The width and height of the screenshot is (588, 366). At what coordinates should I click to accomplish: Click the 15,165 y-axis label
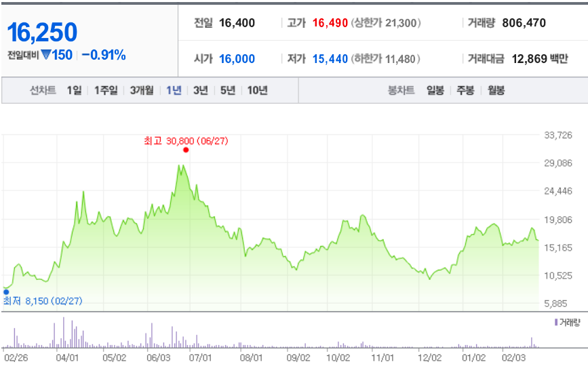[x=558, y=247]
